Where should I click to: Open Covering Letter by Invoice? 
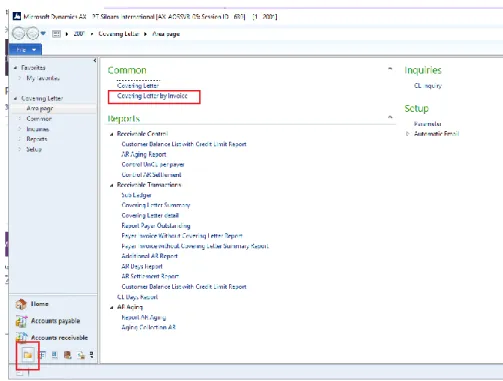tap(152, 96)
